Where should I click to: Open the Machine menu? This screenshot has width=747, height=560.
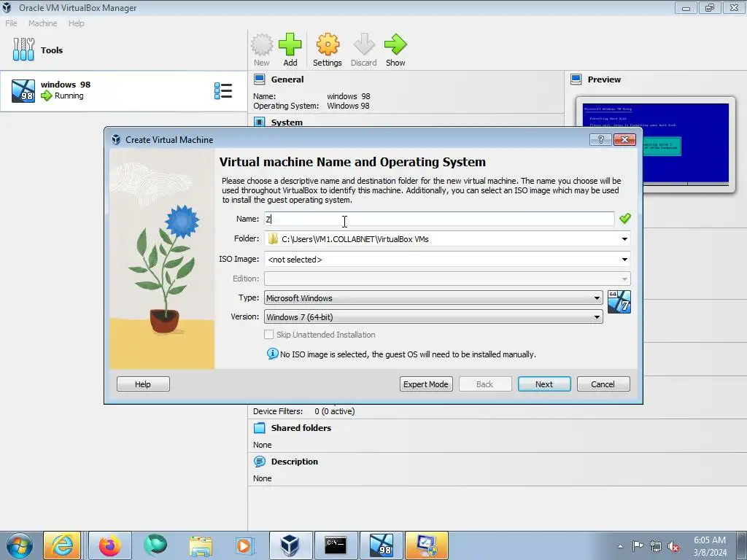pos(42,23)
